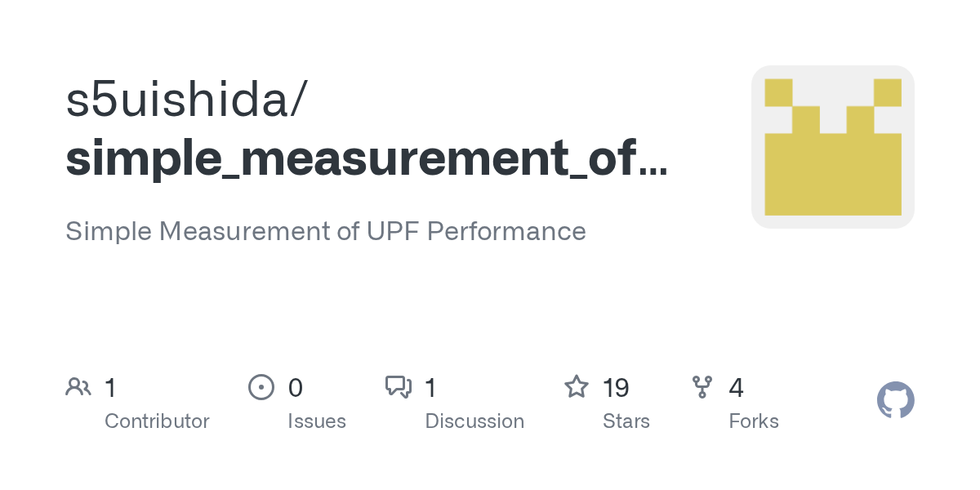Screen dimensions: 980x490
Task: Open the GitHub Octocat logo
Action: pyautogui.click(x=895, y=401)
